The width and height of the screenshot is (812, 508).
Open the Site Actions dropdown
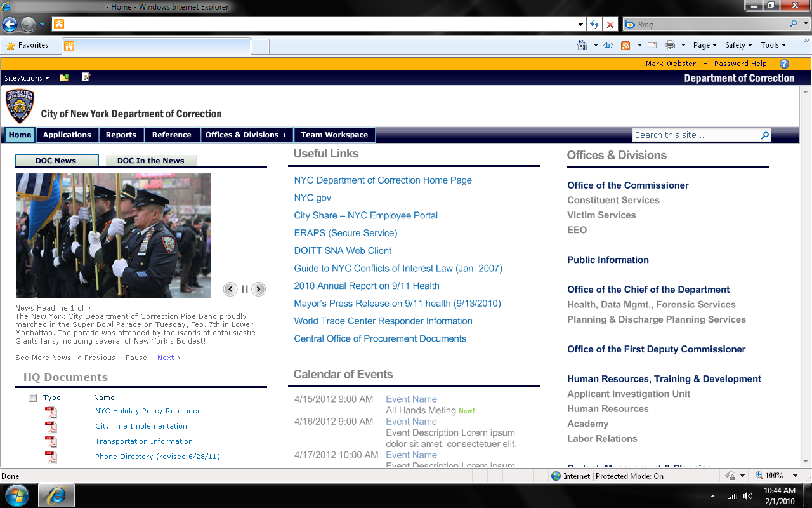[27, 78]
